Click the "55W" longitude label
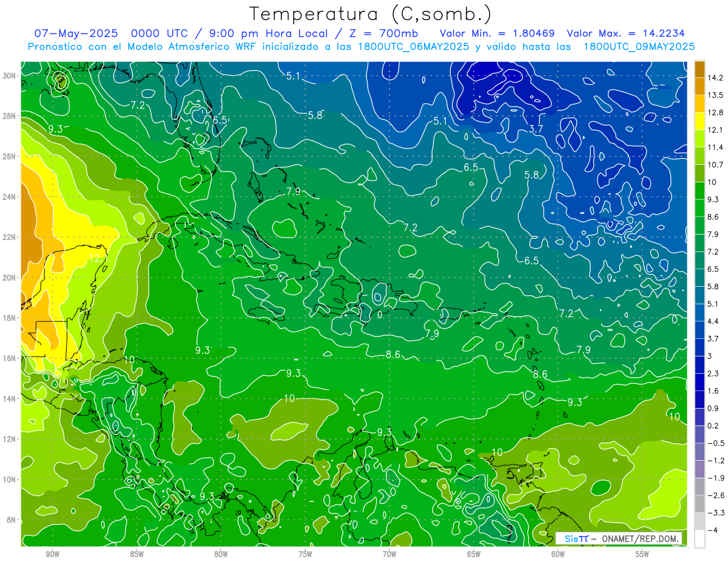728x562 pixels. click(642, 554)
